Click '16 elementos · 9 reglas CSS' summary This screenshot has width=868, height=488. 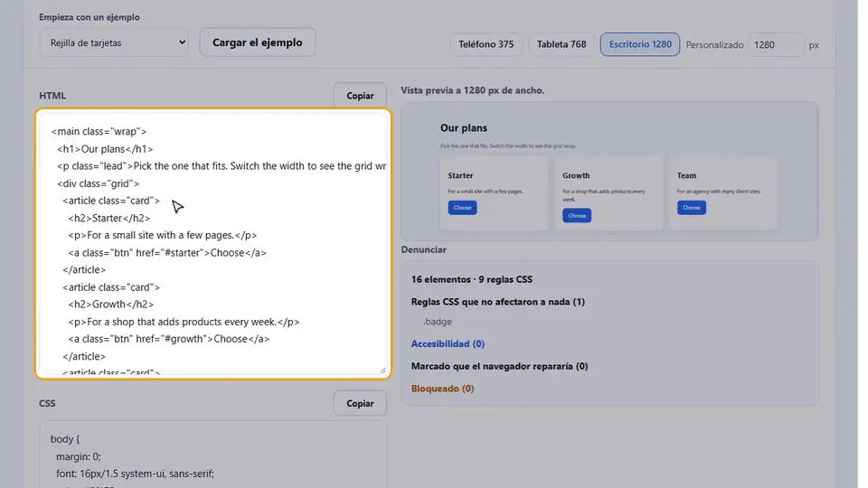(472, 279)
